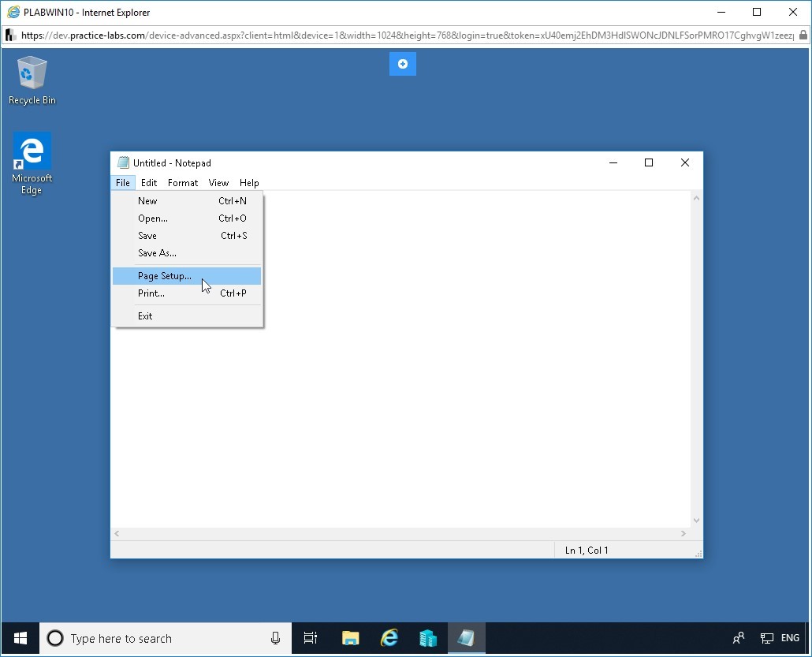
Task: Open Internet Explorer from taskbar
Action: coord(389,638)
